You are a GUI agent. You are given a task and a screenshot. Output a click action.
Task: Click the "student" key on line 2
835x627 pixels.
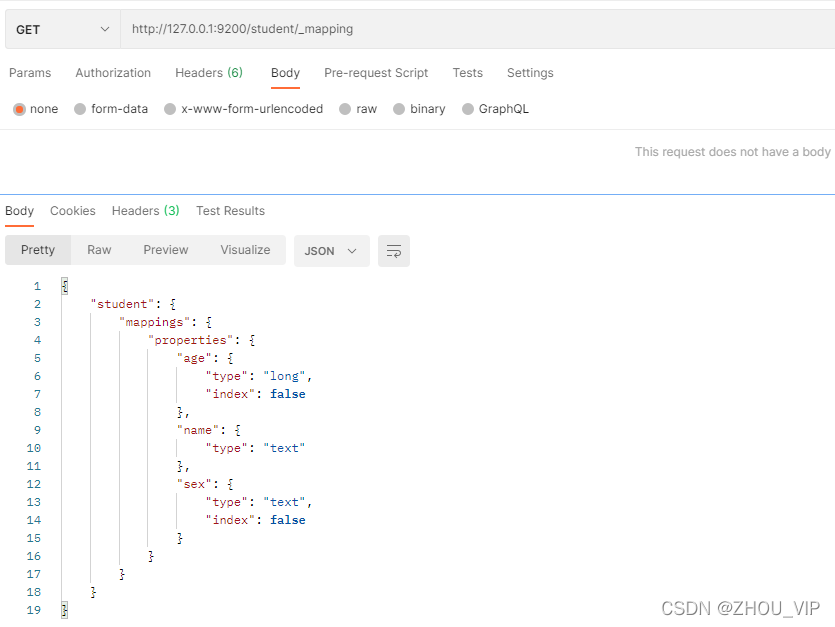click(x=122, y=304)
